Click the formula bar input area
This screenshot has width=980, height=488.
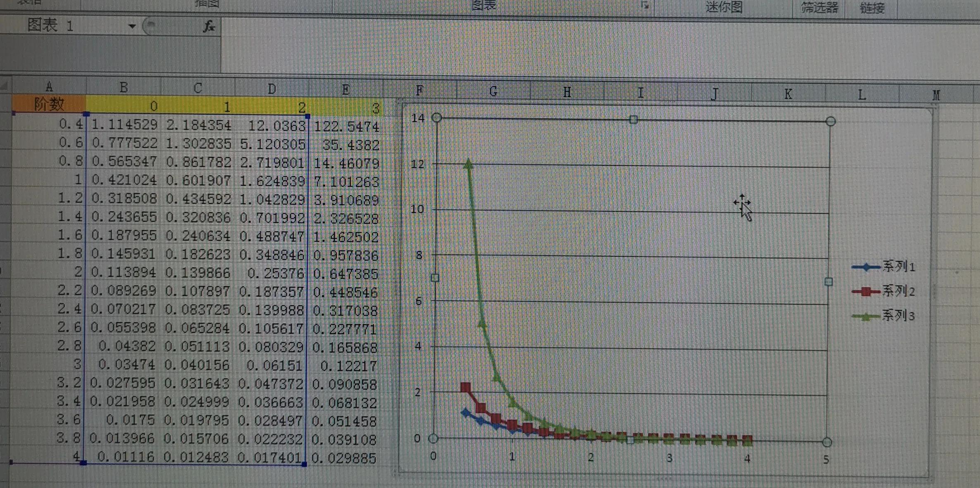[372, 27]
